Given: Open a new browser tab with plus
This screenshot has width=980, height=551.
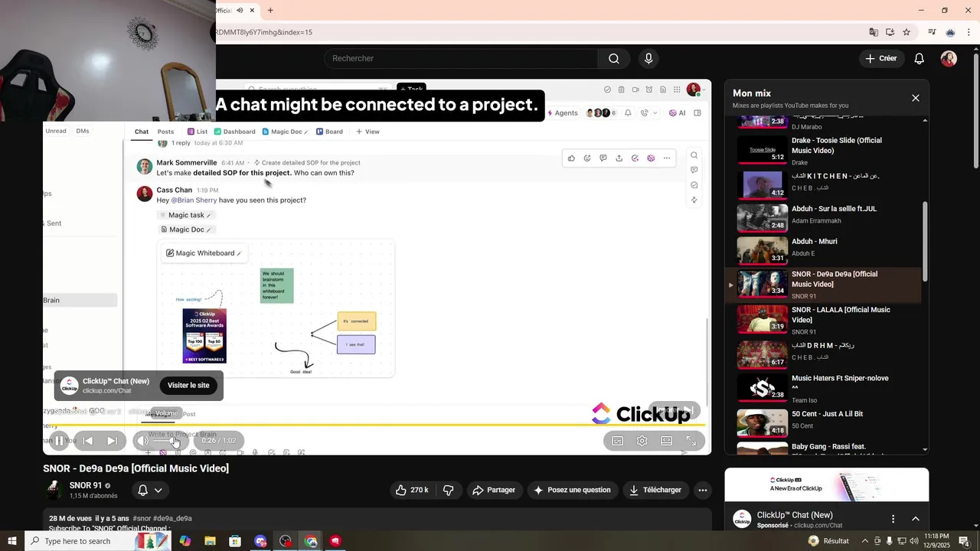Looking at the screenshot, I should pos(270,10).
